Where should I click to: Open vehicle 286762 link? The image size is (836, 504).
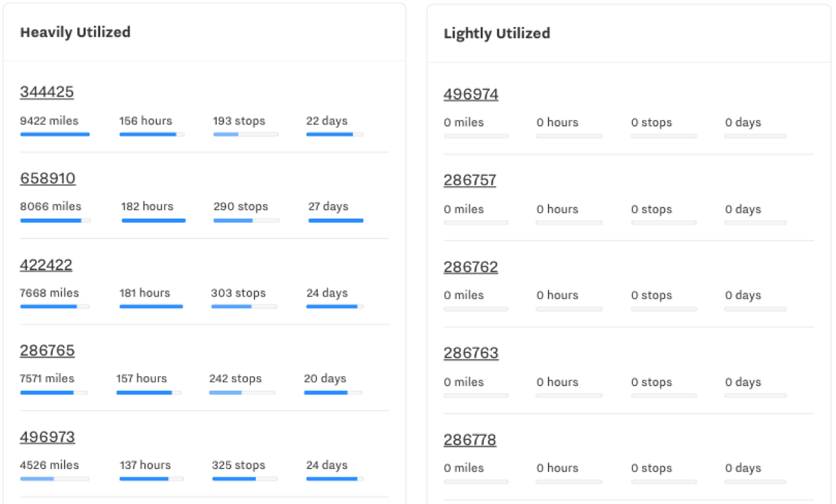pyautogui.click(x=471, y=267)
